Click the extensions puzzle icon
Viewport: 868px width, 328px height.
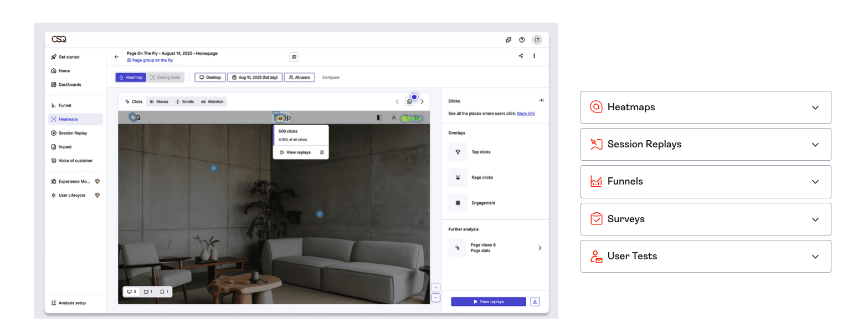coord(508,40)
